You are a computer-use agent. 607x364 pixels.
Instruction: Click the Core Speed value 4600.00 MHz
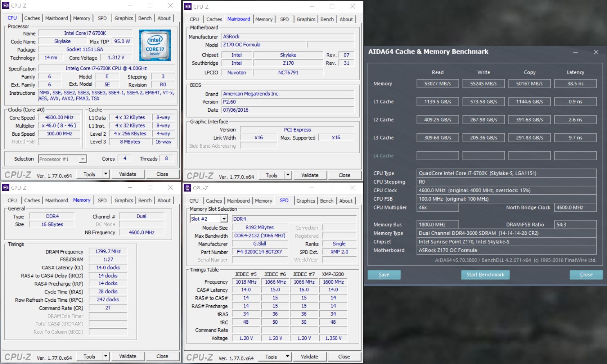[59, 118]
